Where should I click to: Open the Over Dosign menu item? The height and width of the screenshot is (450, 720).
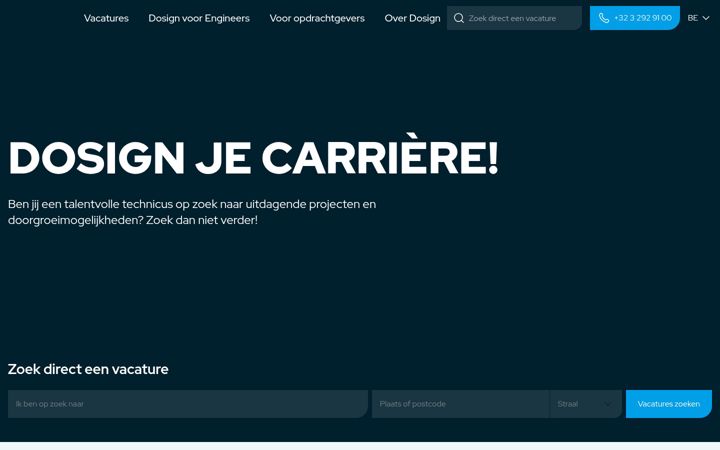click(x=412, y=18)
